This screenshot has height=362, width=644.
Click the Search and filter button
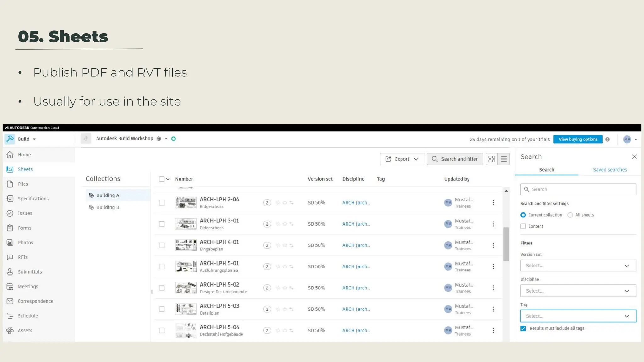point(455,159)
